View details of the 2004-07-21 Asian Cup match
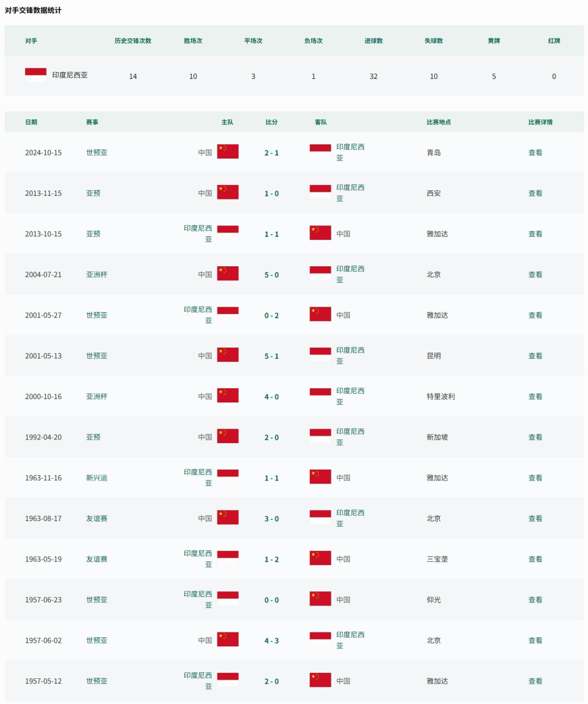 click(x=535, y=274)
